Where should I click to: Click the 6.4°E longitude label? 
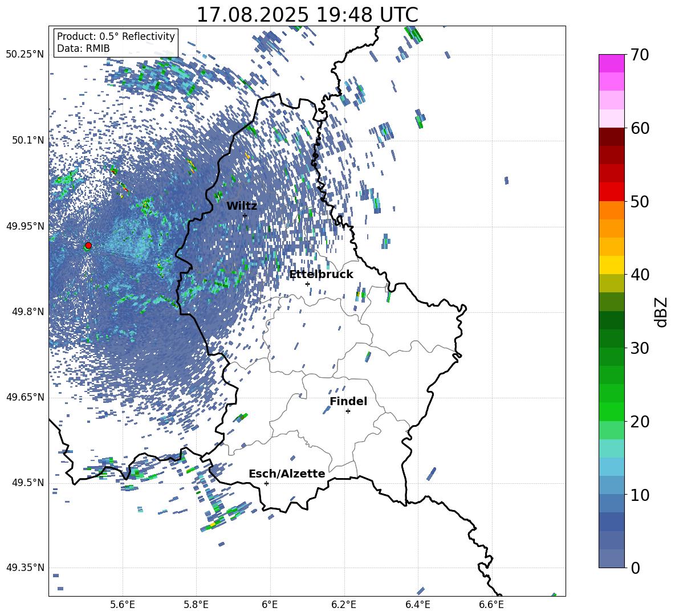click(x=417, y=605)
